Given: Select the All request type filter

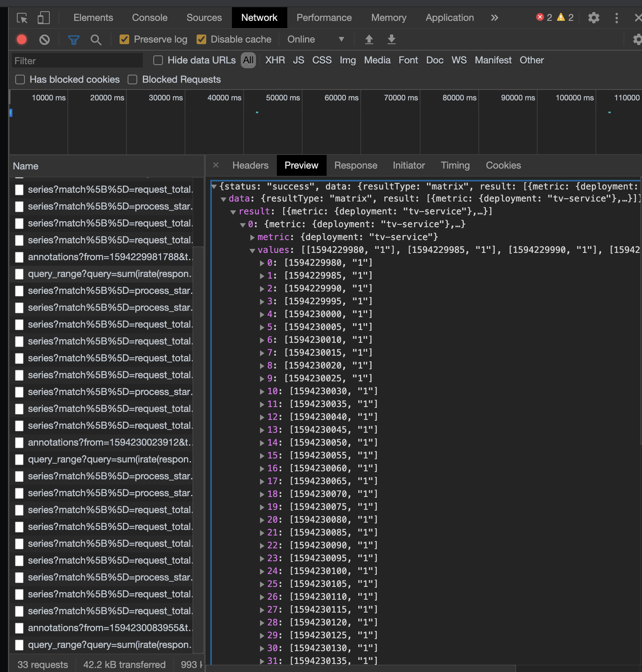Looking at the screenshot, I should click(248, 60).
